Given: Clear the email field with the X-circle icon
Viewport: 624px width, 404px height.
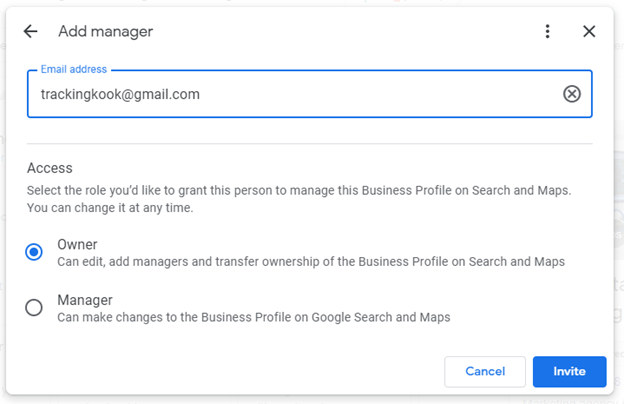Looking at the screenshot, I should 571,94.
